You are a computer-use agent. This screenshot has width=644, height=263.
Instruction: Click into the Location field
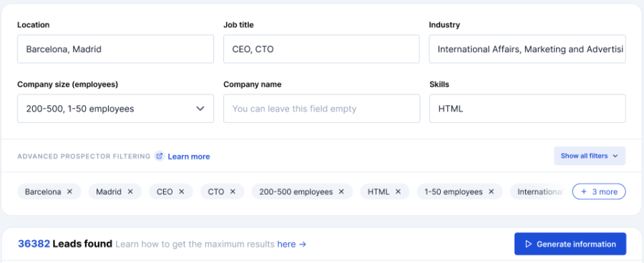(115, 49)
